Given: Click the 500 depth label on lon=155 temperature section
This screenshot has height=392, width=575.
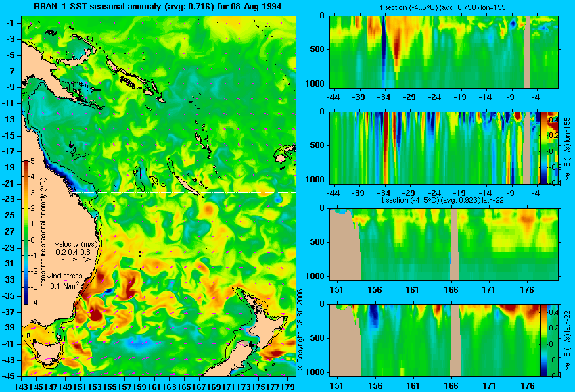Looking at the screenshot, I should tap(317, 49).
